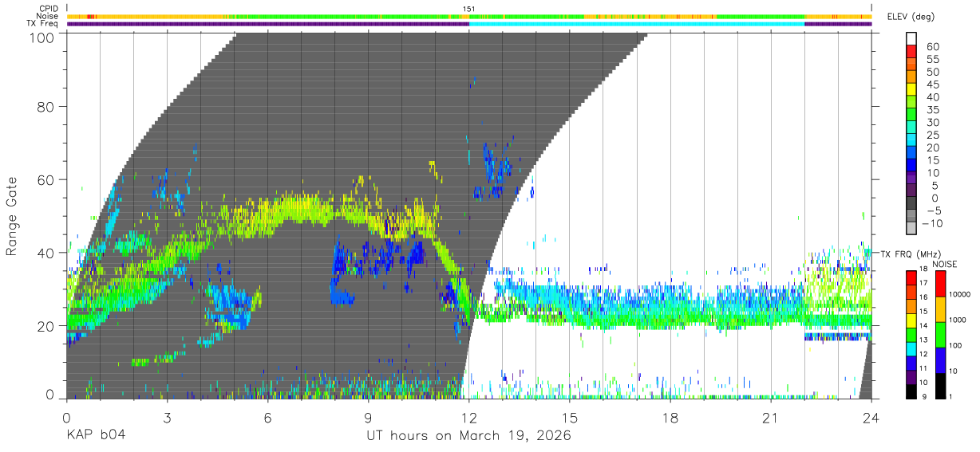Select the 'KAP b04' radar beam label
Screen dimensions: 980x452
pos(95,436)
